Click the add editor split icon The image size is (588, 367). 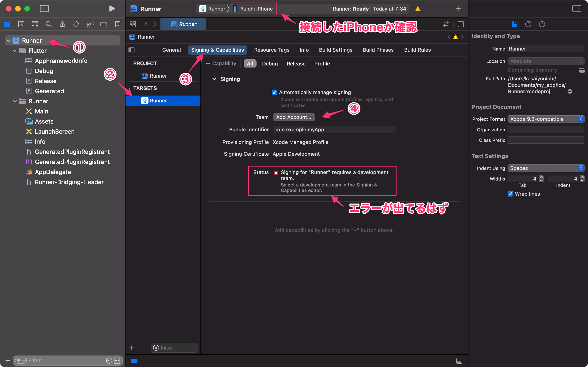461,24
